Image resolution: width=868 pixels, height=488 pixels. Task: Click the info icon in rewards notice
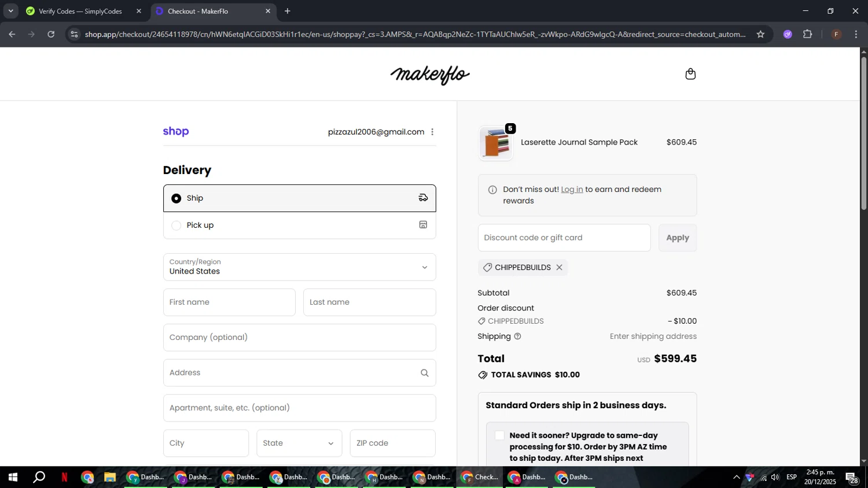point(492,190)
